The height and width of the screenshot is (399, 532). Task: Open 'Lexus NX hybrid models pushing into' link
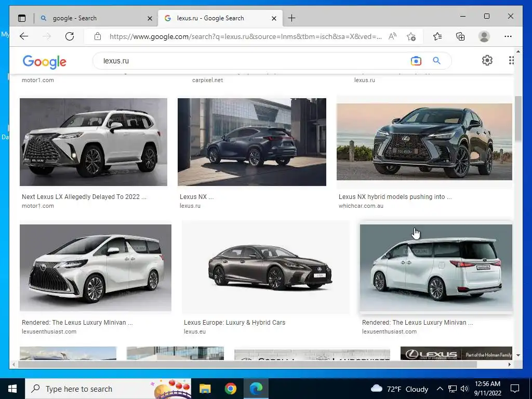pos(395,197)
